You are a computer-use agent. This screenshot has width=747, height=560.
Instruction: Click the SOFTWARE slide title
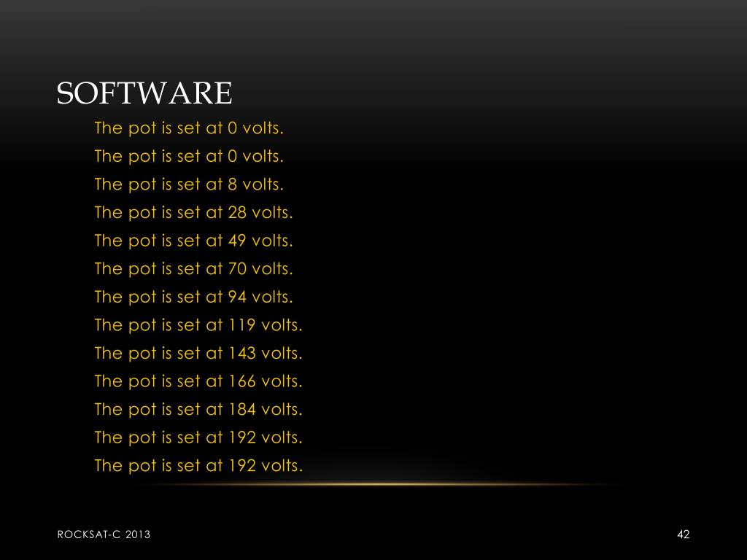tap(144, 93)
